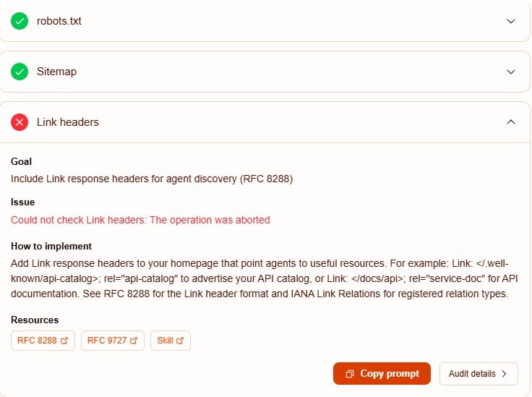Click the Link headers row title
This screenshot has width=532, height=397.
[x=68, y=122]
